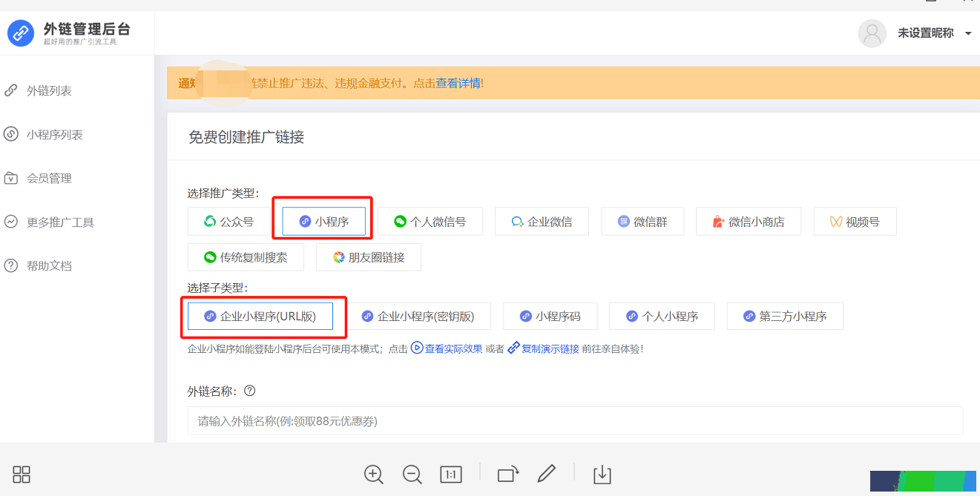Open the 未设置昵称 dropdown arrow
This screenshot has height=496, width=980.
coord(967,34)
